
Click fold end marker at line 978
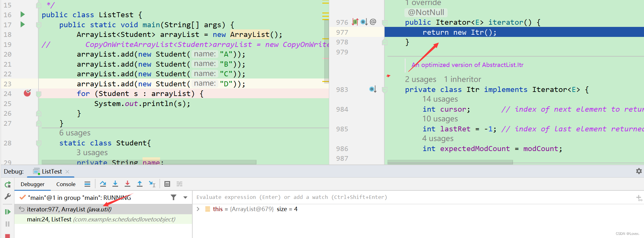(x=385, y=42)
